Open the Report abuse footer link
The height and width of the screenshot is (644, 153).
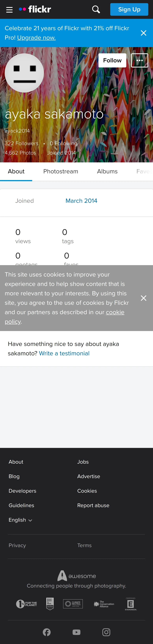coord(93,505)
